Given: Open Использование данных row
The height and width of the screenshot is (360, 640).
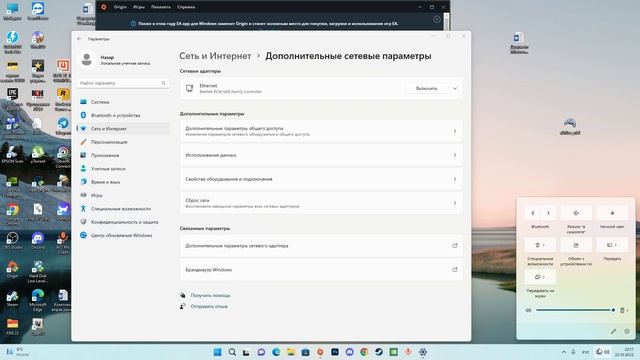Looking at the screenshot, I should [322, 155].
